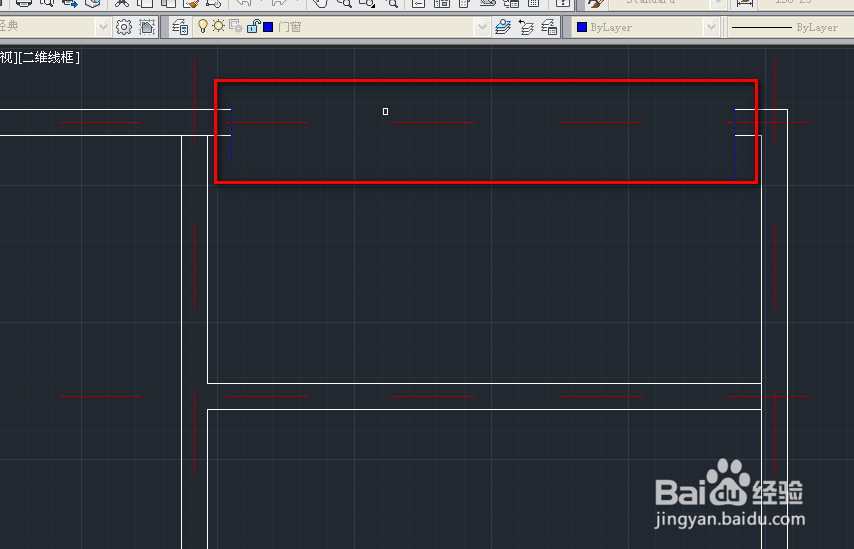Click the [二维线框] visual style viewport label
The image size is (854, 549).
[49, 57]
